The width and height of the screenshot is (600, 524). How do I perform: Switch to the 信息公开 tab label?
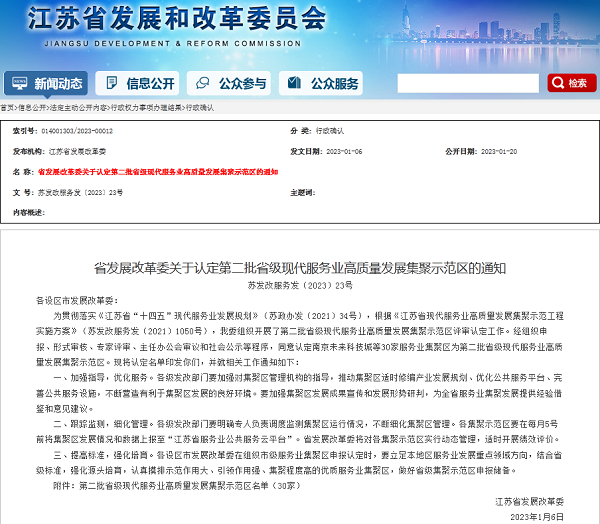point(150,83)
